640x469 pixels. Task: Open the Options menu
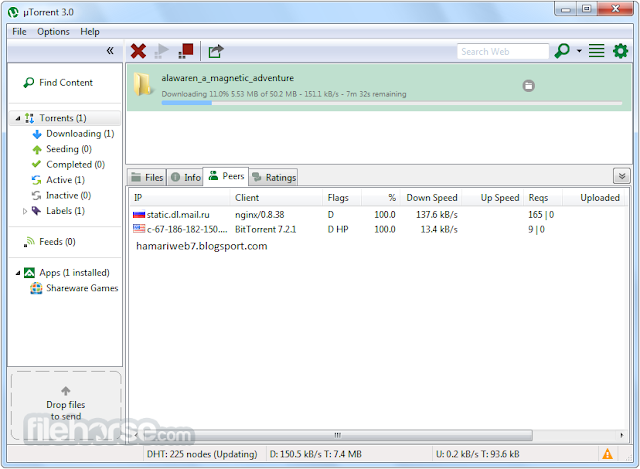tap(53, 32)
